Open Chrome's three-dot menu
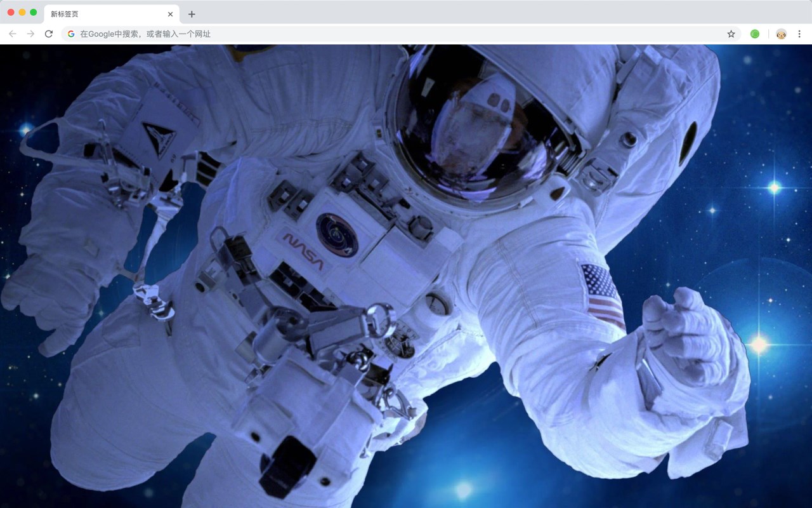812x508 pixels. click(799, 34)
